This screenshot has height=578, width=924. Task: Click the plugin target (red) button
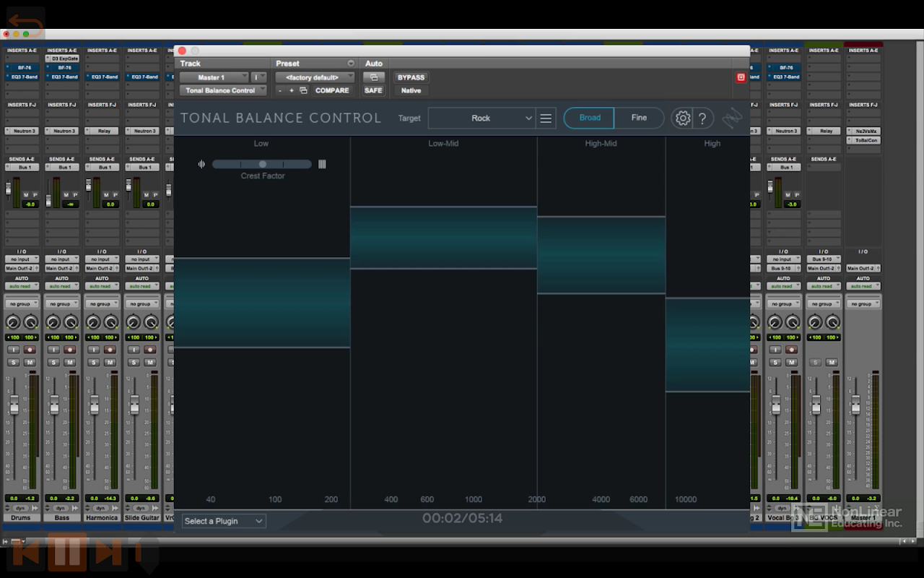(741, 77)
